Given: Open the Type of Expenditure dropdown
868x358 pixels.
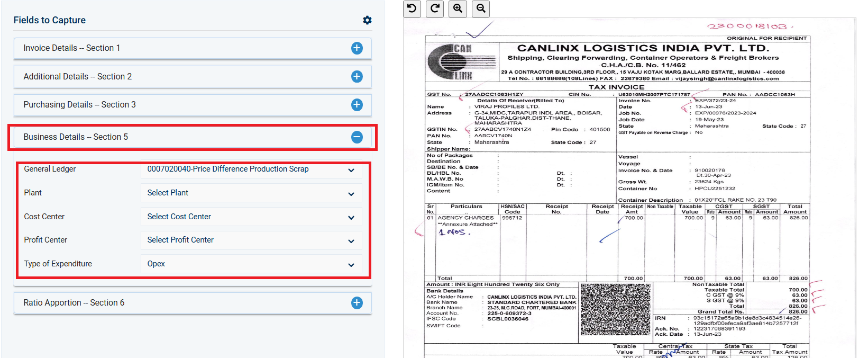Looking at the screenshot, I should (251, 264).
